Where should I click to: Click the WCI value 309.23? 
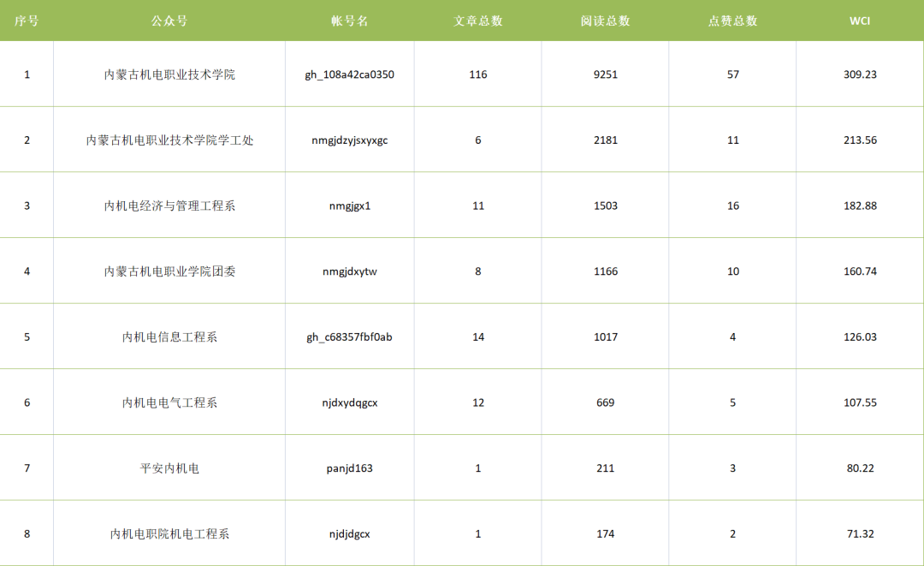860,74
